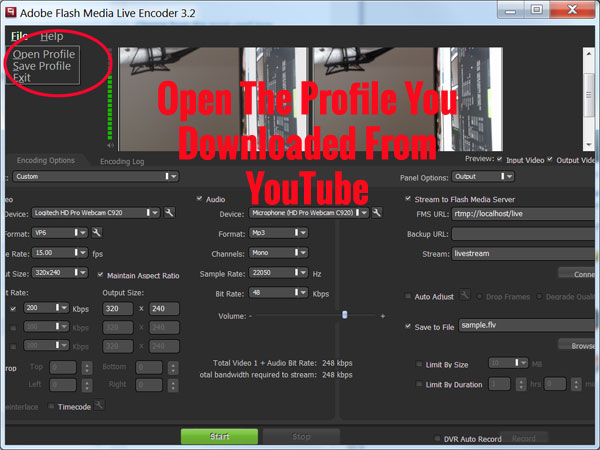Open 15.00 frame rate dropdown
Screen dimensions: 600x450
[60, 253]
